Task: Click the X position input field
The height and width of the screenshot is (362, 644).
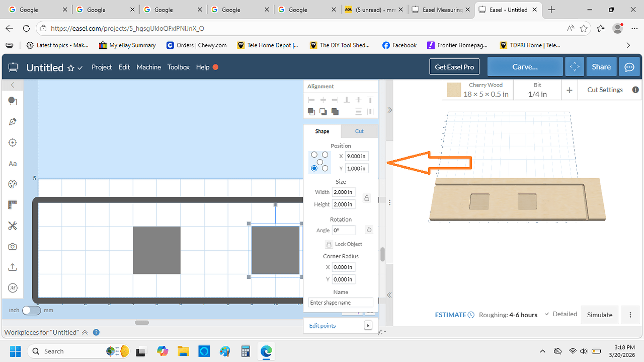Action: tap(357, 156)
